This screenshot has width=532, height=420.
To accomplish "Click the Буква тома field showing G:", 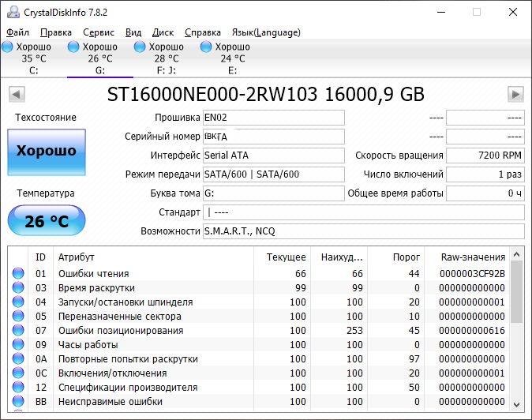I will tap(274, 193).
